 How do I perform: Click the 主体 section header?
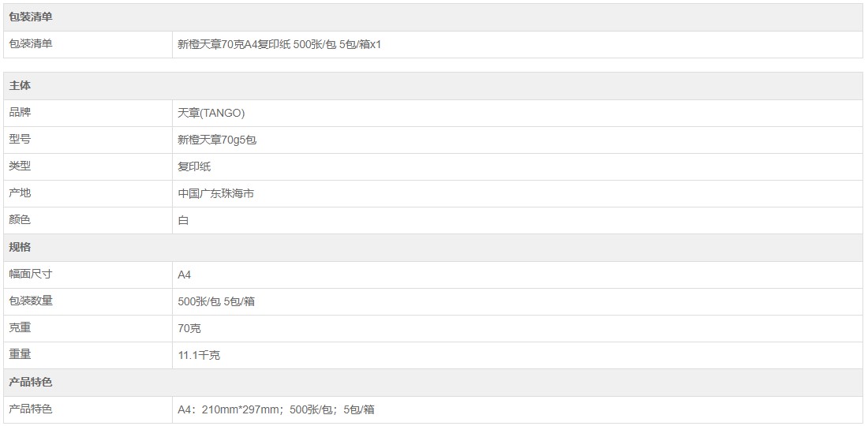20,86
